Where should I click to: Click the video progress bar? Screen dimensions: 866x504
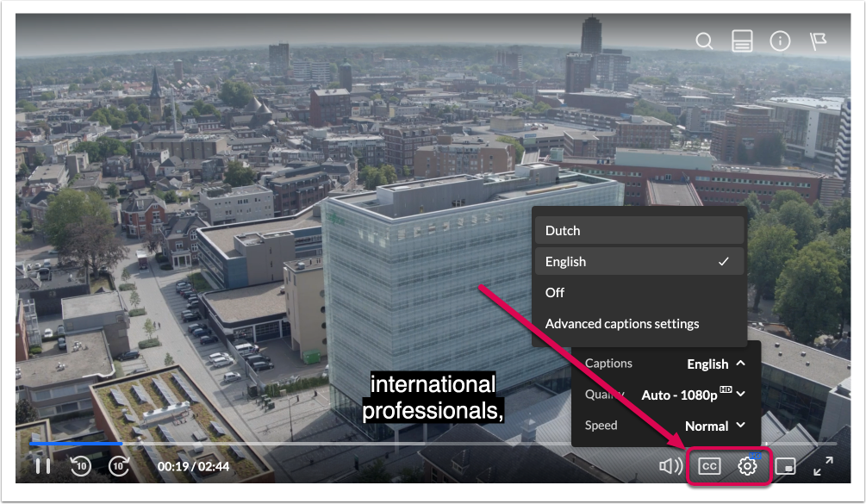tap(433, 444)
